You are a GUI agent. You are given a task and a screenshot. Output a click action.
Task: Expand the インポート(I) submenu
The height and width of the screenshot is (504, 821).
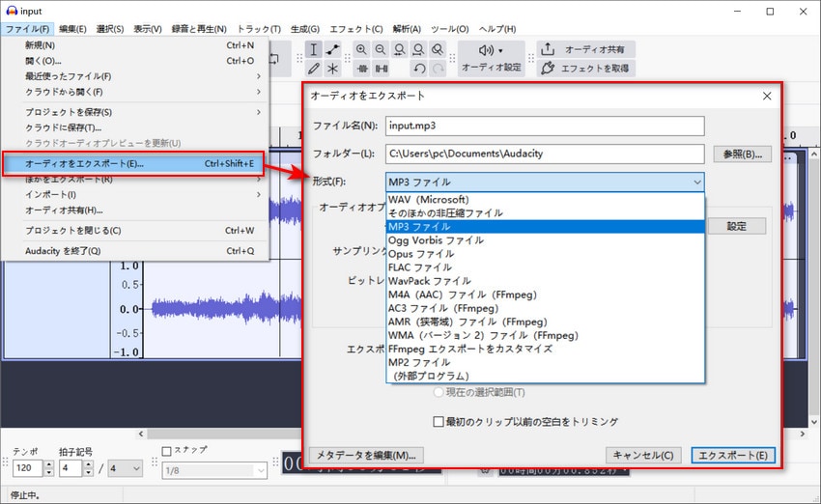pyautogui.click(x=135, y=195)
